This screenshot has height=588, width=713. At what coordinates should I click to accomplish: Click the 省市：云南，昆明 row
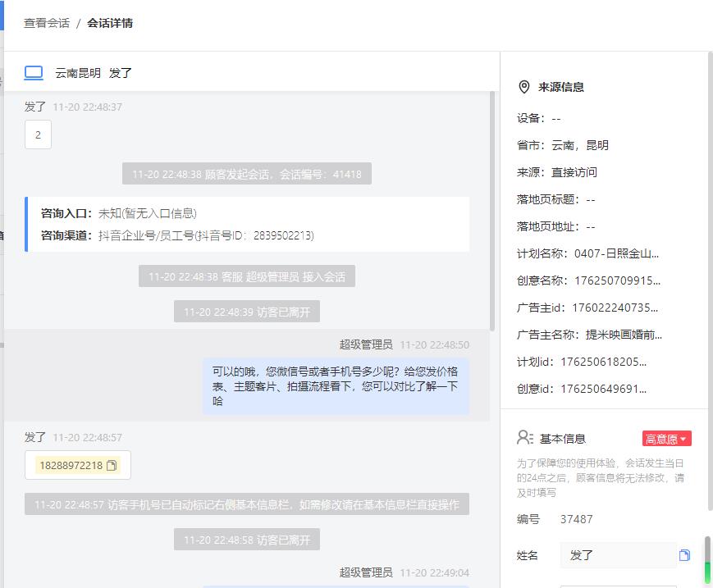tap(563, 145)
